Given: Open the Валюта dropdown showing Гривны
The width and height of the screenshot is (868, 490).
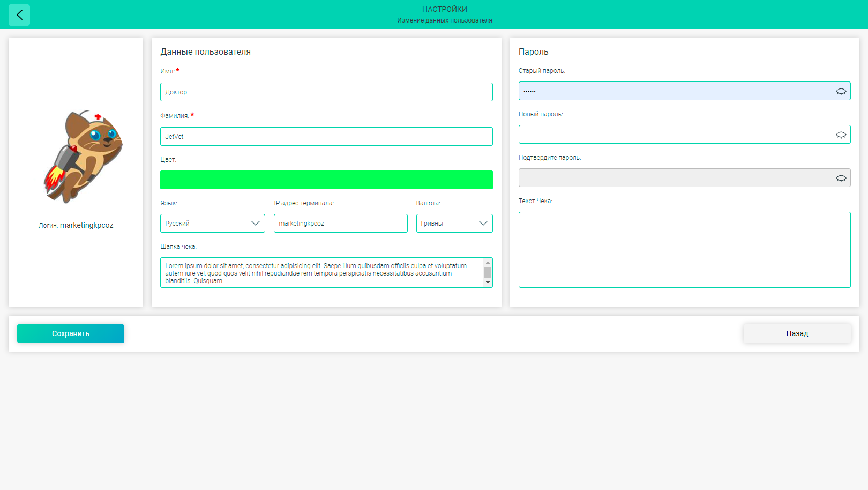Looking at the screenshot, I should pos(454,224).
